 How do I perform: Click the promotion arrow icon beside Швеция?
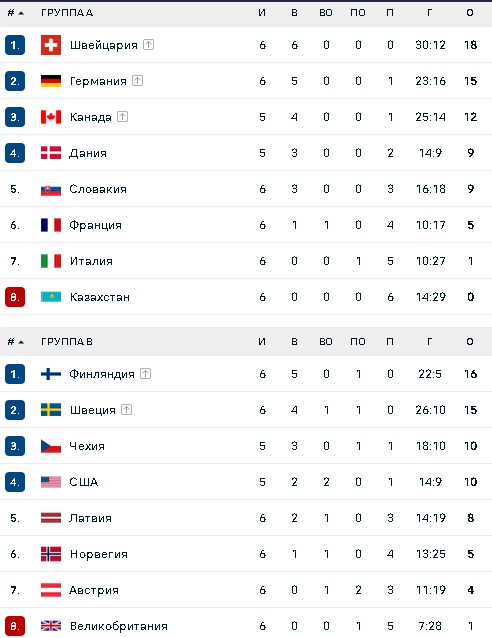click(x=127, y=410)
